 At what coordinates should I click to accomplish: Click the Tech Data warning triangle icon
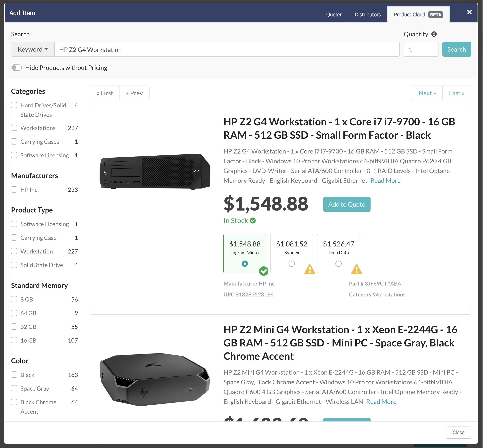357,270
